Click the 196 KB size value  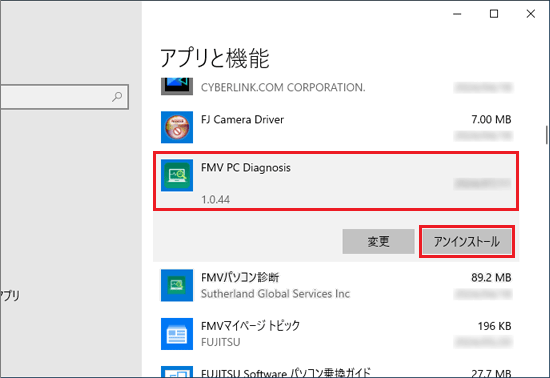click(494, 326)
